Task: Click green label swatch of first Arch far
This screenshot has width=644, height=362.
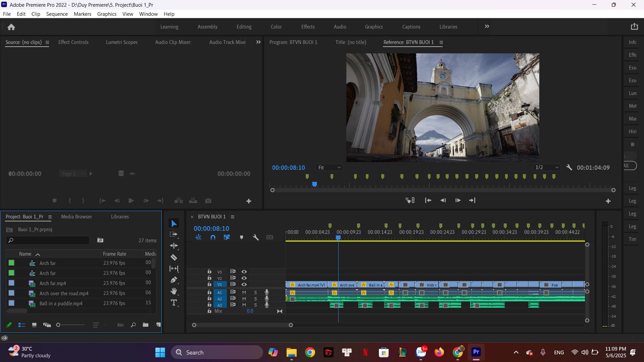Action: 11,263
